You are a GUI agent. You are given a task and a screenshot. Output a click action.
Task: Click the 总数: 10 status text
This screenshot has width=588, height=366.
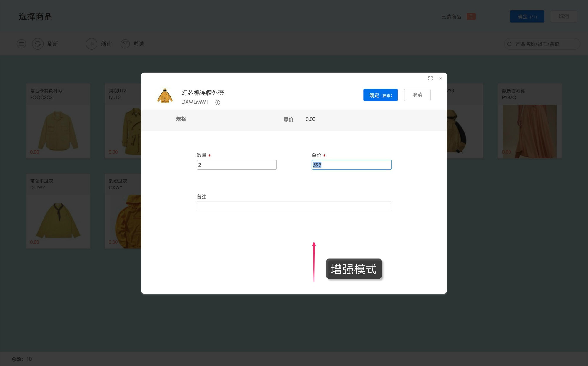click(x=22, y=359)
